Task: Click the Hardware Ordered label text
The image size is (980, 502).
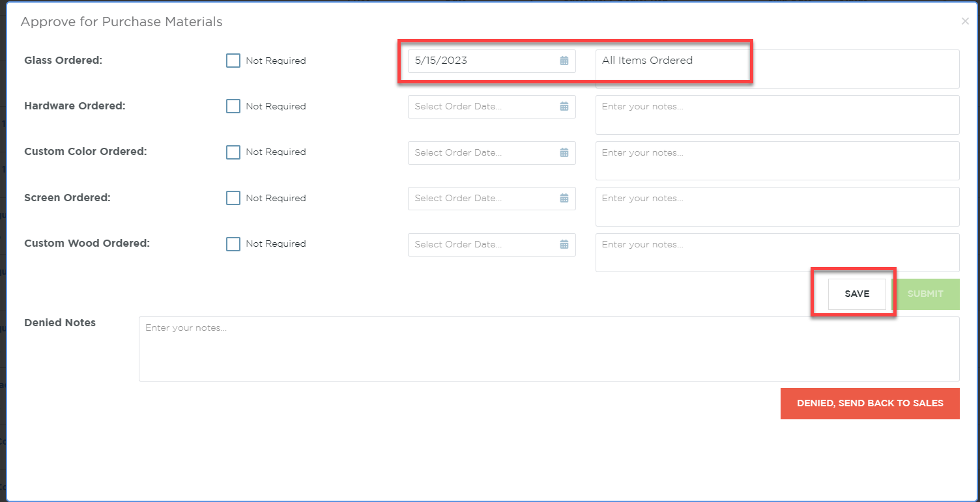Action: coord(74,105)
